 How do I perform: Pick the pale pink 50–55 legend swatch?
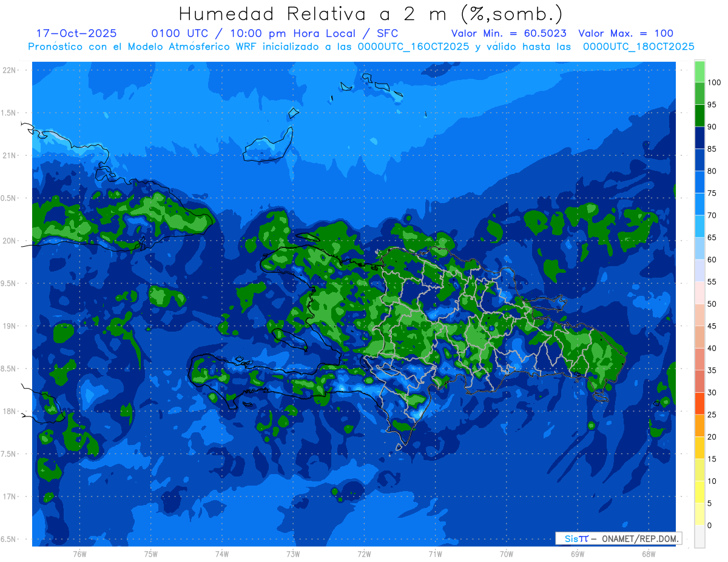coord(699,293)
